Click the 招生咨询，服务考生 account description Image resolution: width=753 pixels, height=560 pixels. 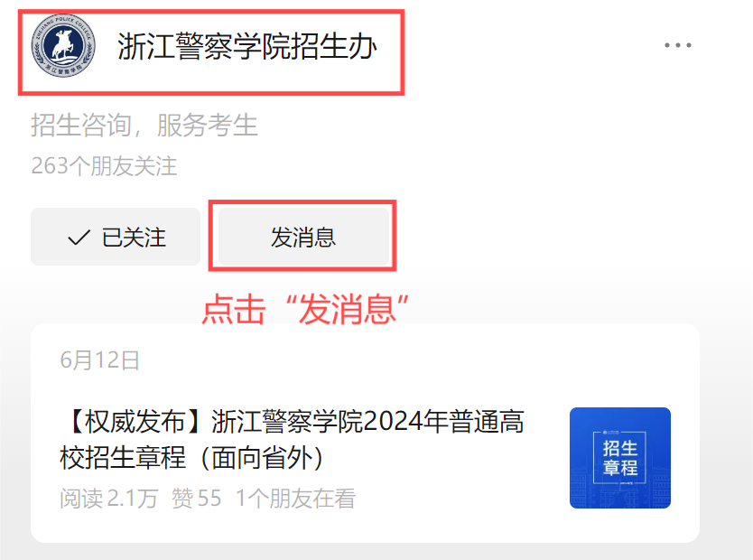[144, 126]
